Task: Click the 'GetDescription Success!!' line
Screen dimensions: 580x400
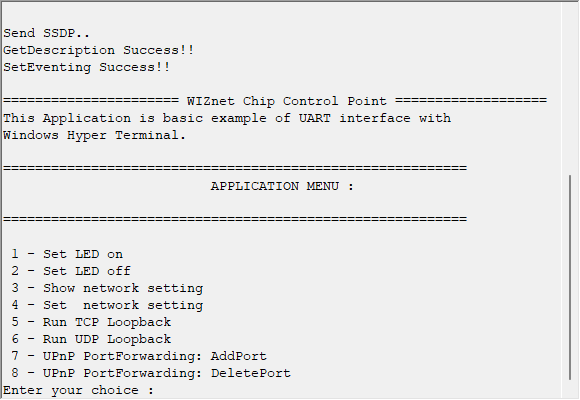Action: 99,50
